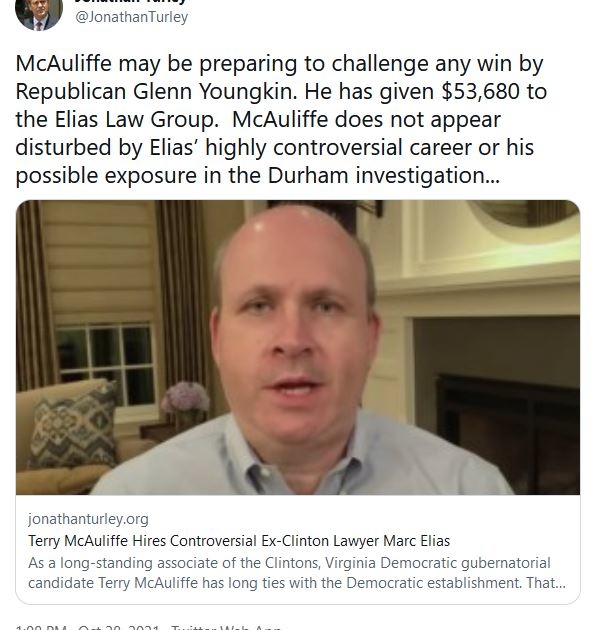595x630 pixels.
Task: Click "Durham investigation..." at tweet text end
Action: coord(383,176)
